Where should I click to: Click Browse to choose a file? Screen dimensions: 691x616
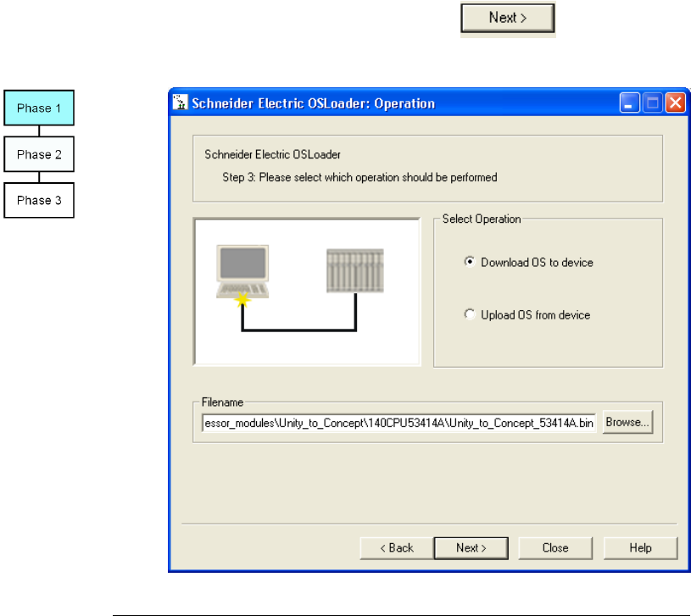(627, 422)
